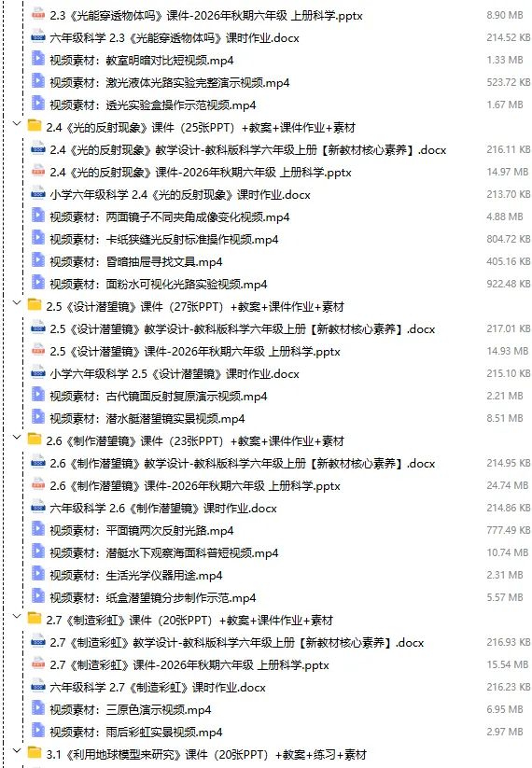Click the video icon beside 昏暗抽屉寻找文具.mp4
Image resolution: width=532 pixels, height=768 pixels.
coord(37,261)
